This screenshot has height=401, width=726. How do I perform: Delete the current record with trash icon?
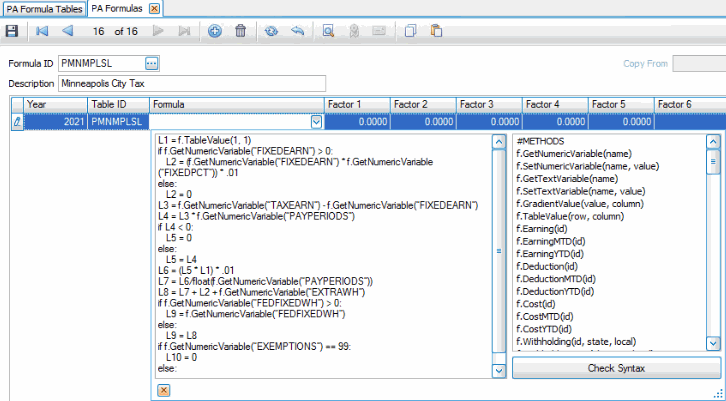[240, 31]
